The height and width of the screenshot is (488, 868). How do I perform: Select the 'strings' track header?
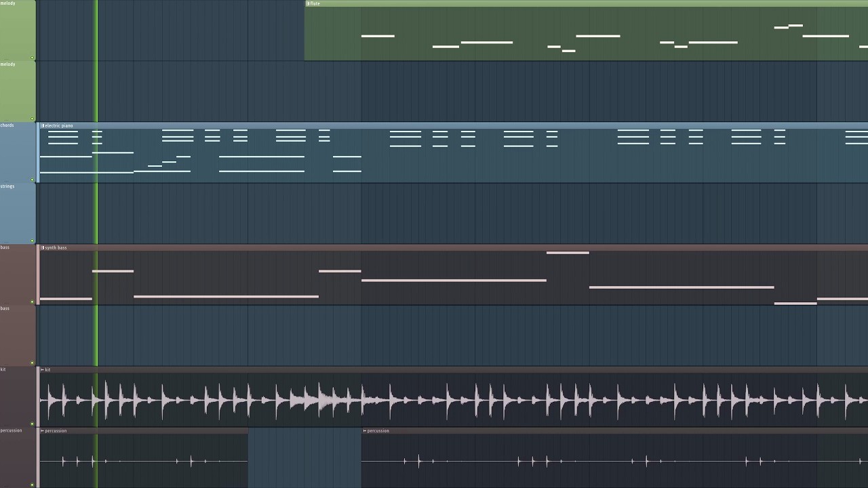(18, 213)
